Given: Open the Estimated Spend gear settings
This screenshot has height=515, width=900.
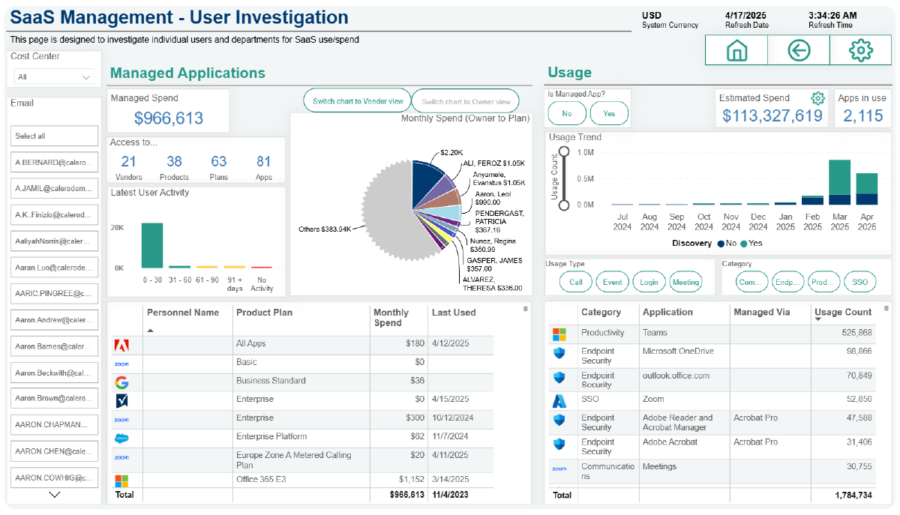Looking at the screenshot, I should 818,98.
